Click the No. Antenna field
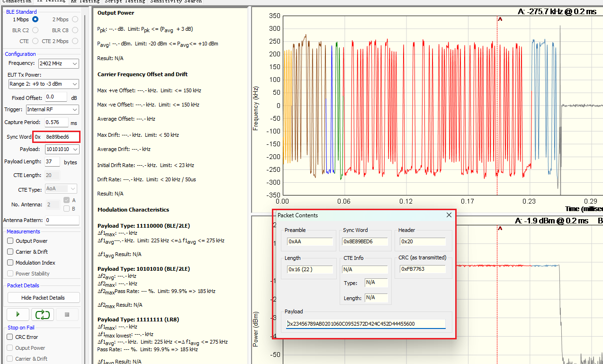Viewport: 603px width, 364px height. pyautogui.click(x=52, y=204)
